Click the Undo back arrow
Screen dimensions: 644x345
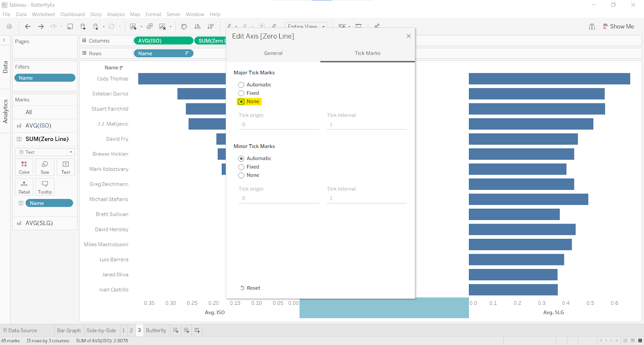point(28,27)
